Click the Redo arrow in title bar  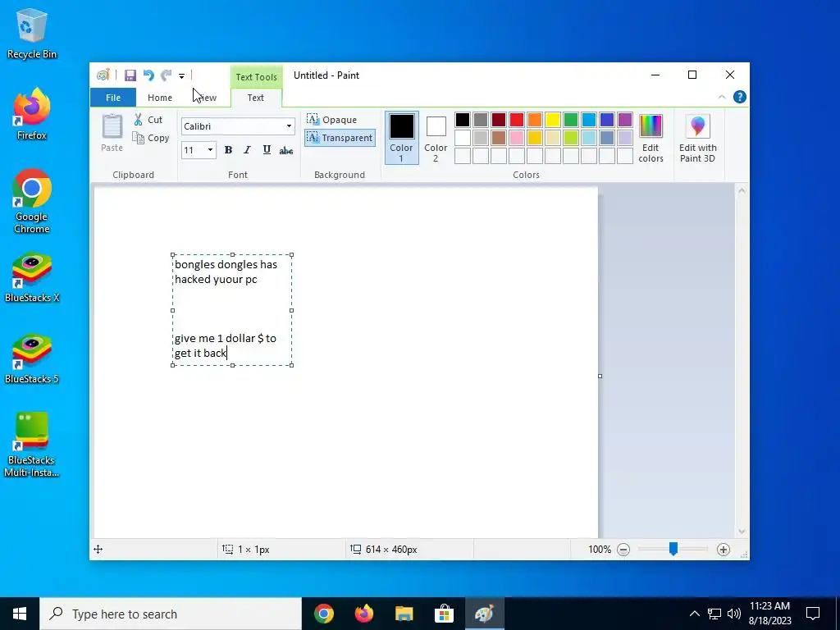pyautogui.click(x=166, y=75)
